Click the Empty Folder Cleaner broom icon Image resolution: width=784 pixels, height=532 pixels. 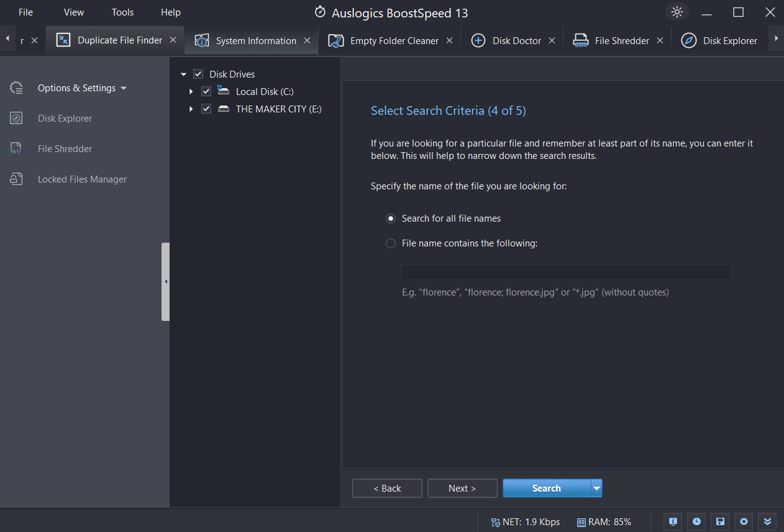[x=335, y=40]
